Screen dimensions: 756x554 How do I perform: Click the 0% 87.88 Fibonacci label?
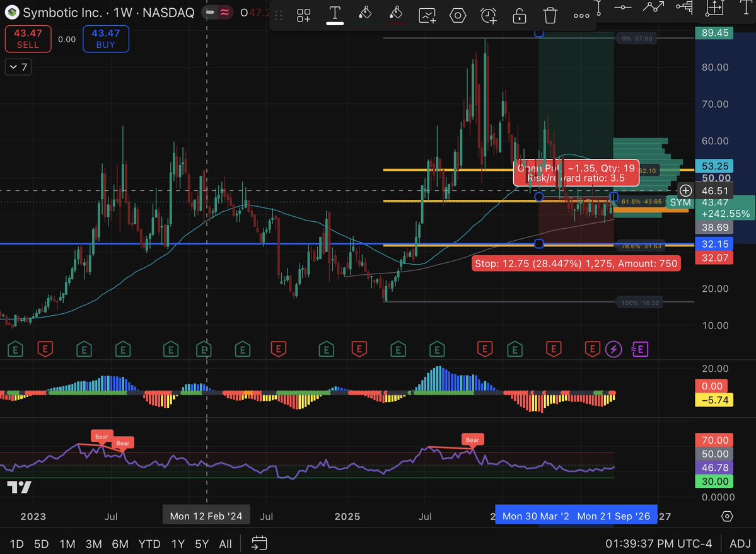636,38
